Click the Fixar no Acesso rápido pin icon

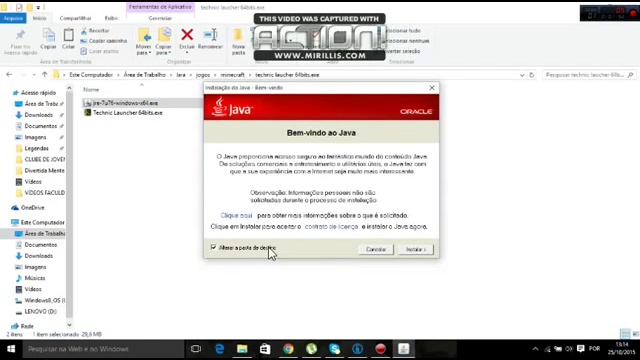pos(20,35)
